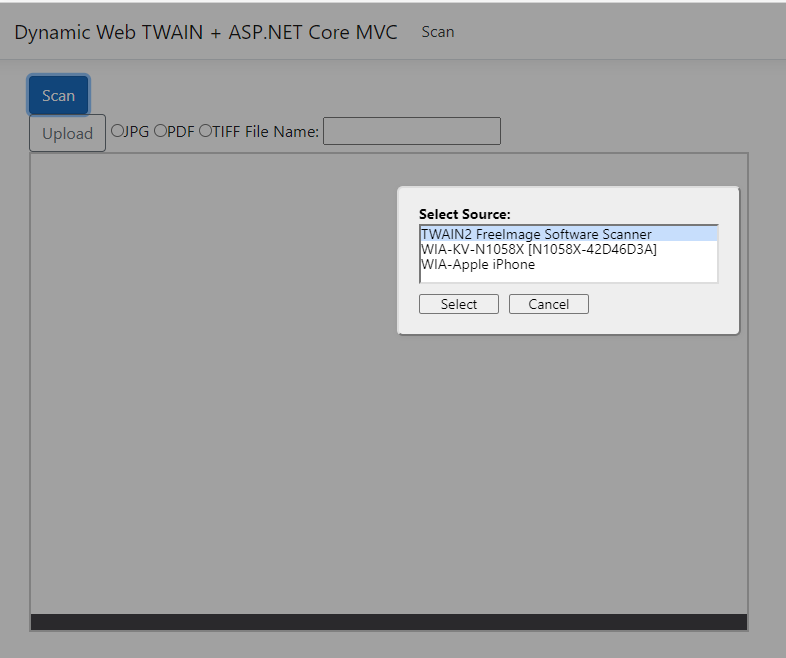This screenshot has height=658, width=786.
Task: Click the dark bar at viewer bottom
Action: [x=388, y=622]
